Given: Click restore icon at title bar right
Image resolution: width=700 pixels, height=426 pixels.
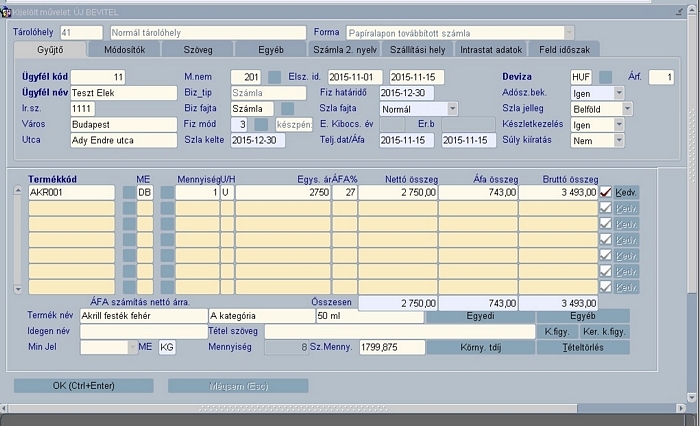Looking at the screenshot, I should [679, 12].
